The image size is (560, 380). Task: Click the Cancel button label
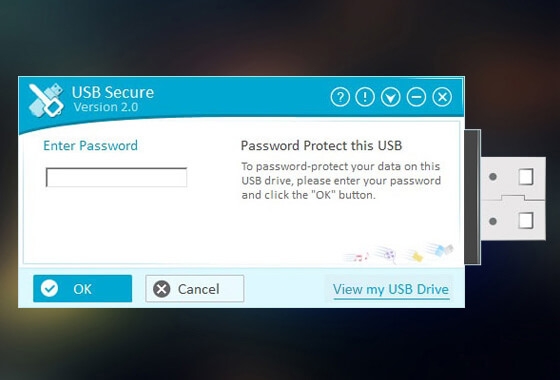(x=199, y=289)
